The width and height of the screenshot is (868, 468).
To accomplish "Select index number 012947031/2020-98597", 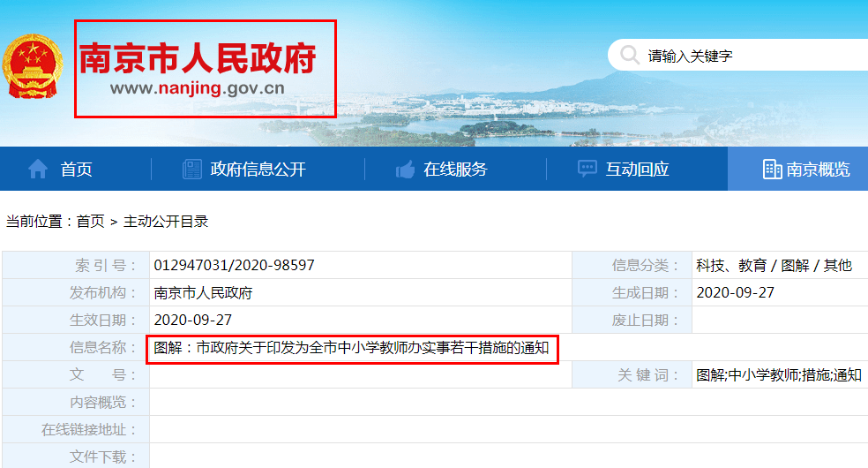I will click(x=234, y=265).
